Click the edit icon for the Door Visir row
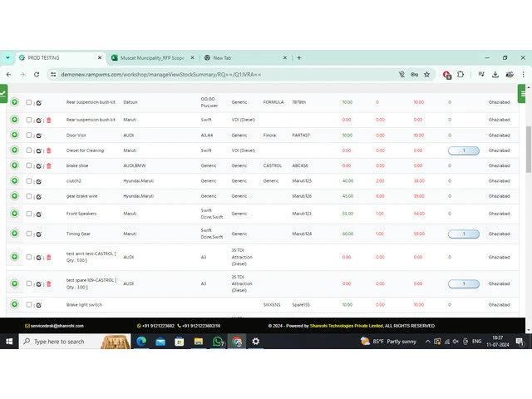 coord(38,135)
